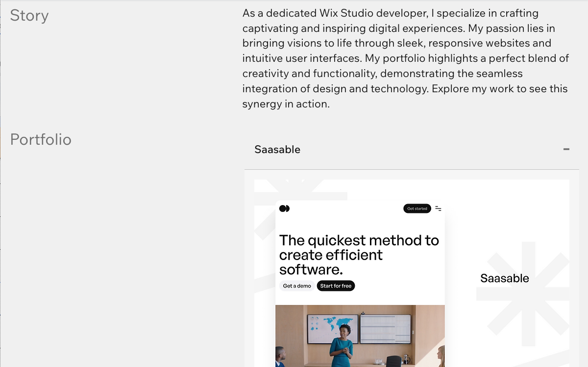Click the Story section heading

[29, 15]
